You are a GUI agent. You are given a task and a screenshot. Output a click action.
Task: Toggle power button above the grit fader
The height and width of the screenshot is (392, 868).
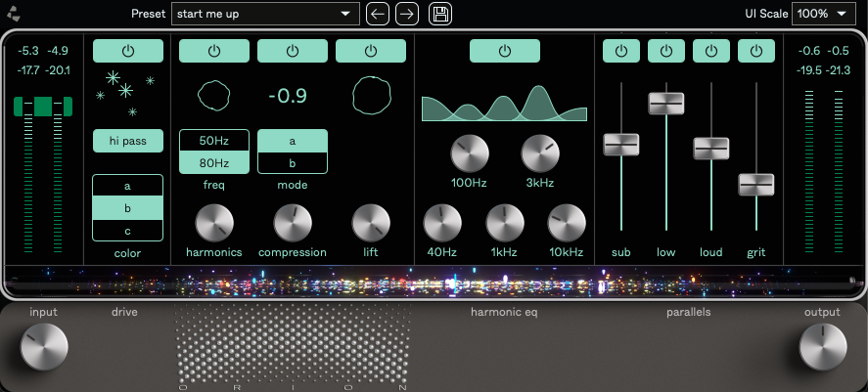(755, 51)
